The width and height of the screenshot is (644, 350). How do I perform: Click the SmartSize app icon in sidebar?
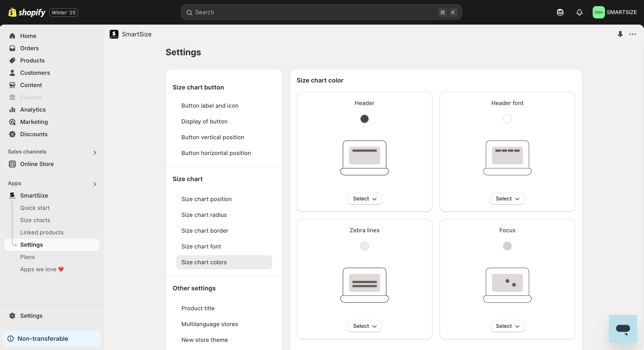click(12, 195)
